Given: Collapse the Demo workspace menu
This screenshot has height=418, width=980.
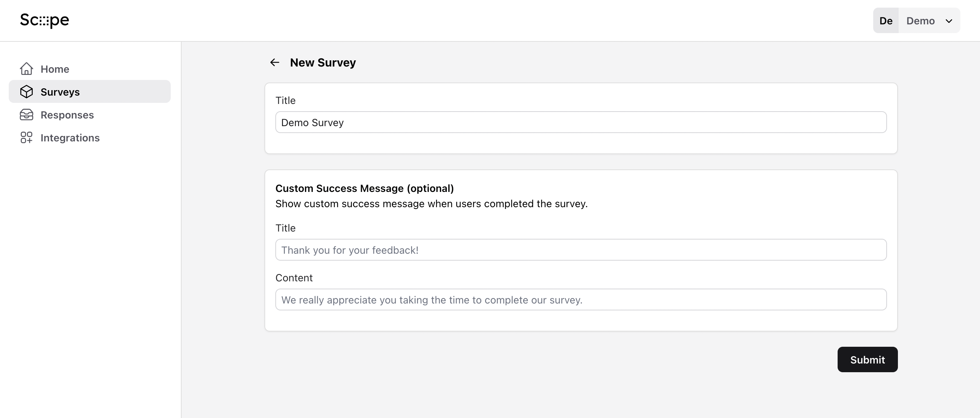Looking at the screenshot, I should 949,21.
